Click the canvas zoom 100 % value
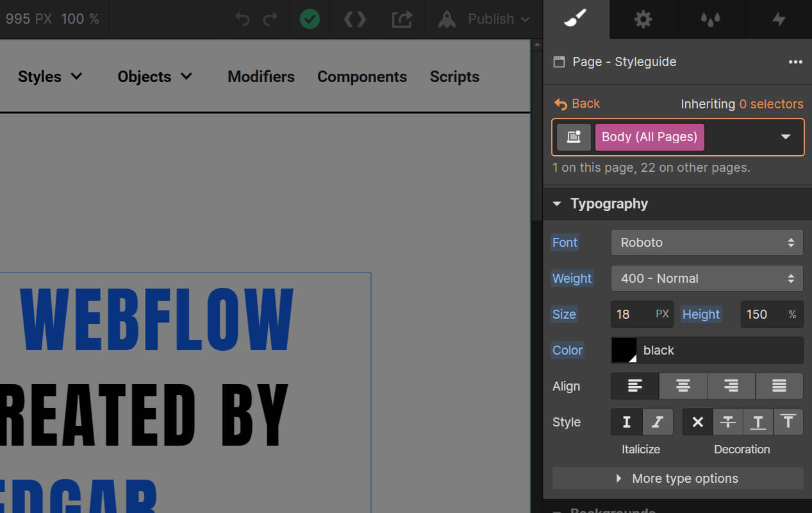This screenshot has height=513, width=812. 80,19
